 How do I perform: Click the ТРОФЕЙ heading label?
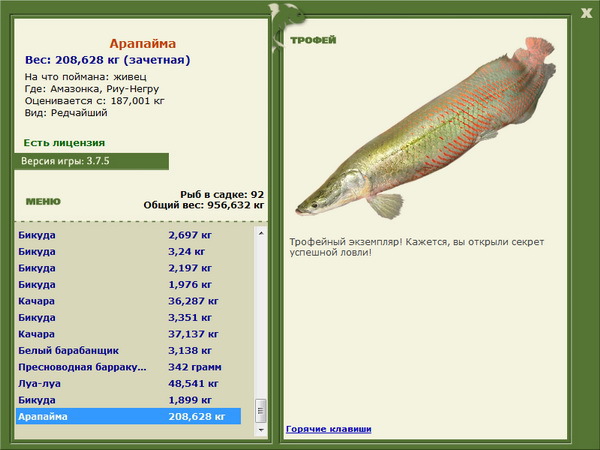point(313,40)
